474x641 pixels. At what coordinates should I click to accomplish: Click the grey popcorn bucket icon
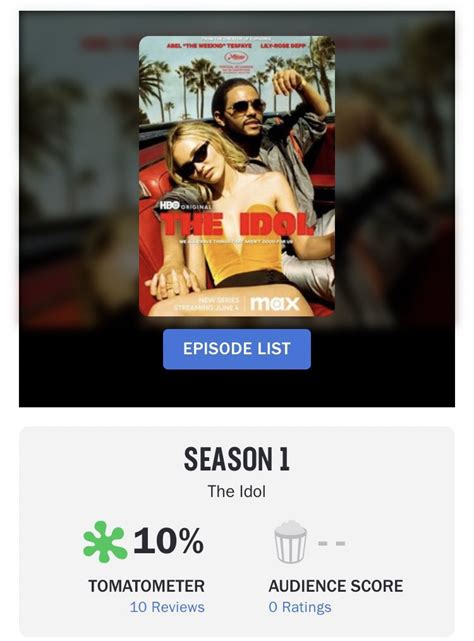point(290,542)
